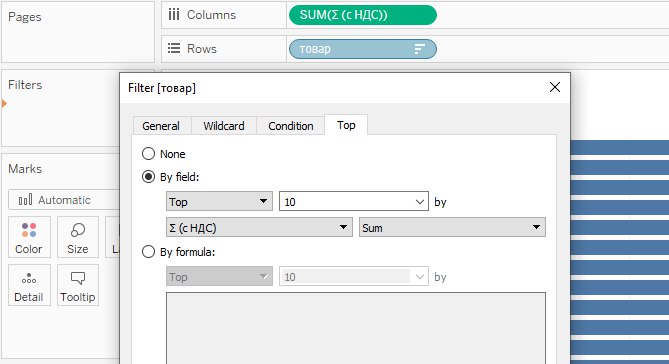Image resolution: width=669 pixels, height=364 pixels.
Task: Select the Top tab
Action: coord(346,125)
